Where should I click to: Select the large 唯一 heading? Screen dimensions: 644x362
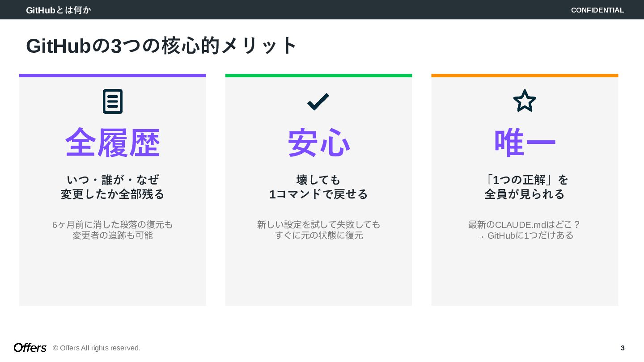(x=525, y=143)
